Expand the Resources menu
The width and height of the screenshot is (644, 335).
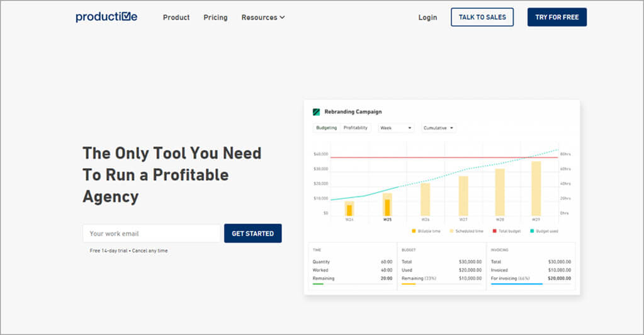[263, 18]
